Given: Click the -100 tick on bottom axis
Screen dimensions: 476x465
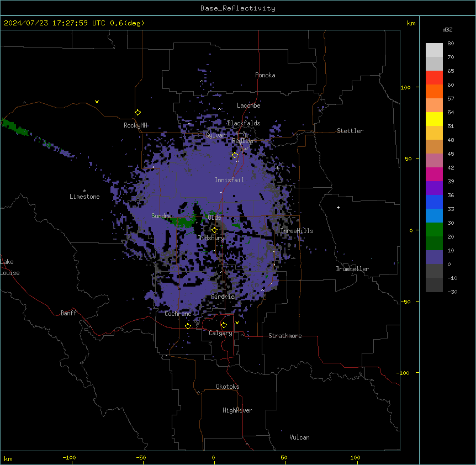Looking at the screenshot, I should 69,457.
